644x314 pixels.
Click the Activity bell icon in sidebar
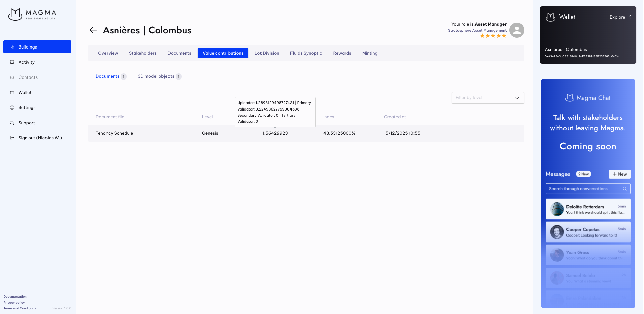point(12,62)
